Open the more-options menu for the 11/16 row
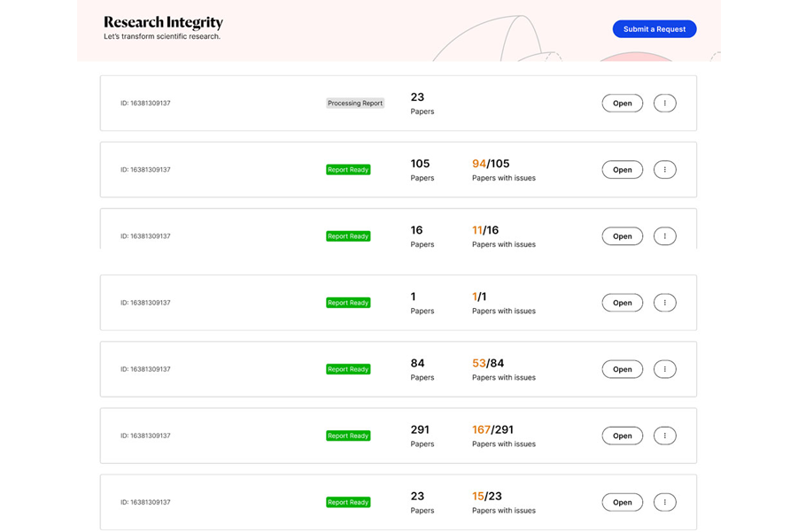 point(664,236)
